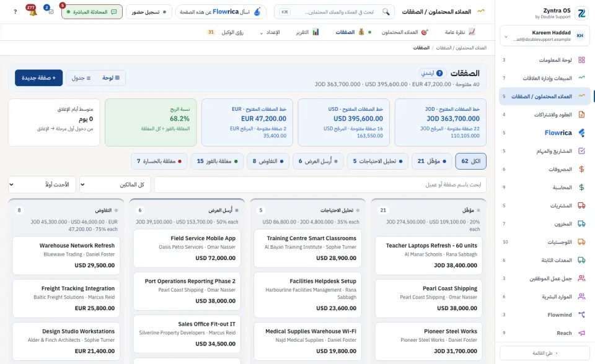The height and width of the screenshot is (364, 595).
Task: Expand the Kareem Haddad account switcher
Action: (545, 36)
